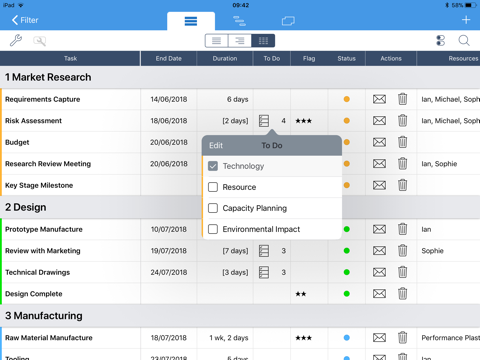This screenshot has width=480, height=360.
Task: Email the Budget task
Action: tap(379, 142)
